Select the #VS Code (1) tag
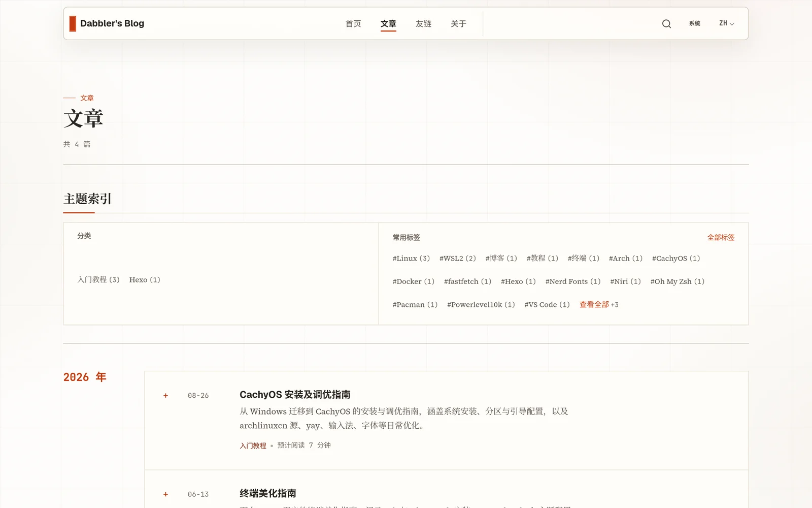 [x=547, y=304]
